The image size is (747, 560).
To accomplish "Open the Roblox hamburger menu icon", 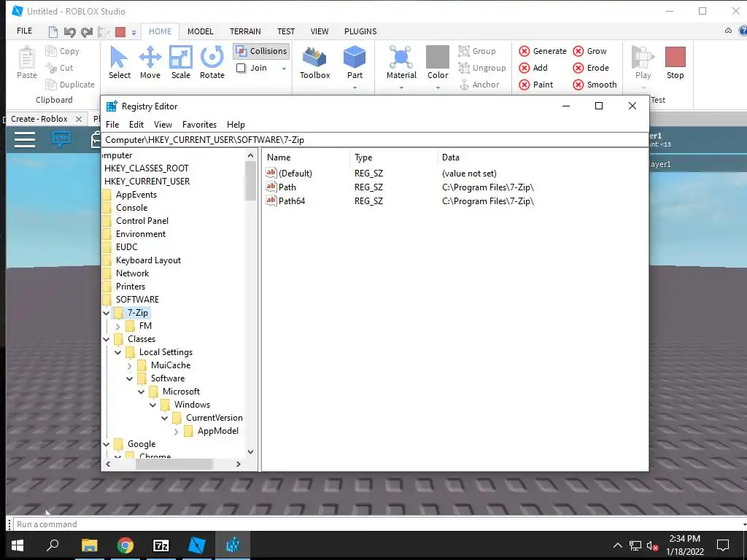I will [x=25, y=139].
